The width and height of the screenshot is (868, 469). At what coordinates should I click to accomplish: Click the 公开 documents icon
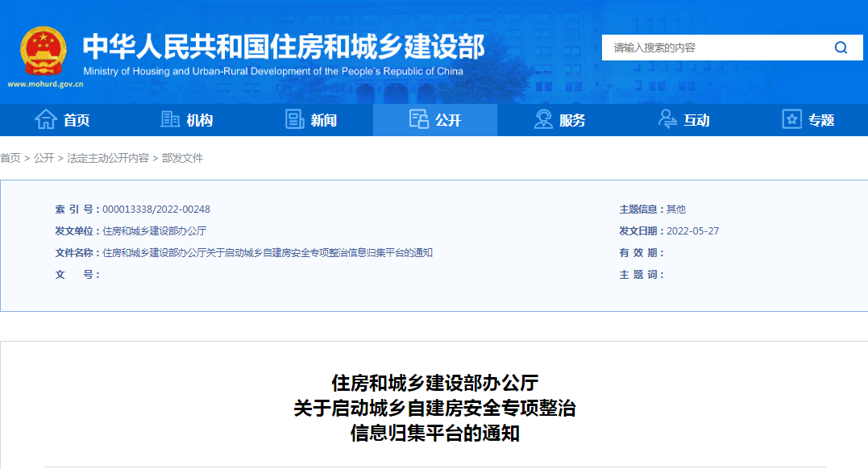click(x=418, y=119)
